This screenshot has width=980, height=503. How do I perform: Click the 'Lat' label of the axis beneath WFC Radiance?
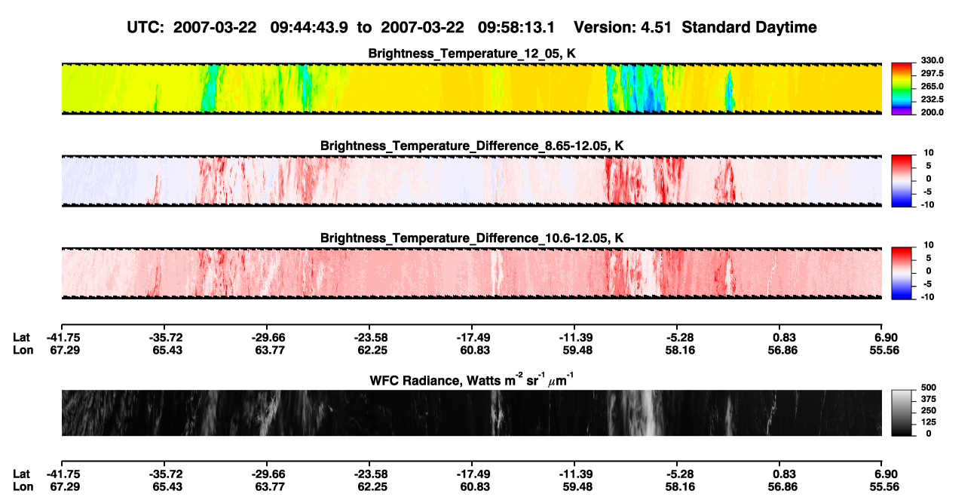click(22, 474)
